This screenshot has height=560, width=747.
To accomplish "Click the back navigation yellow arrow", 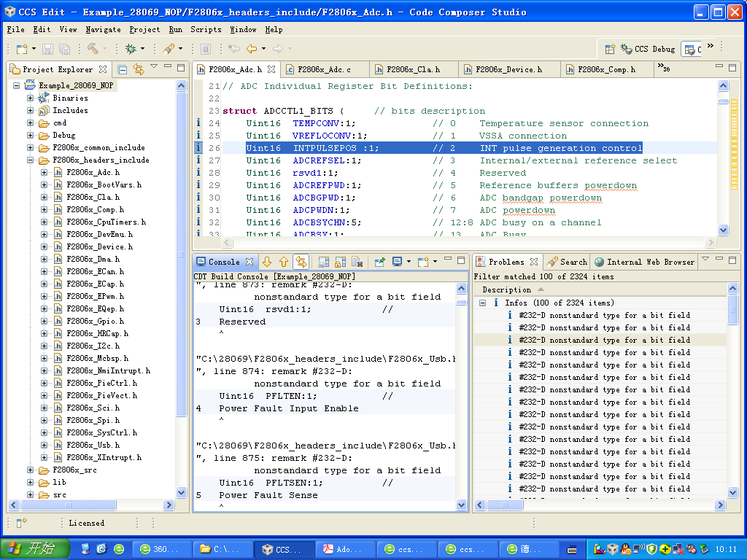I will (x=252, y=49).
